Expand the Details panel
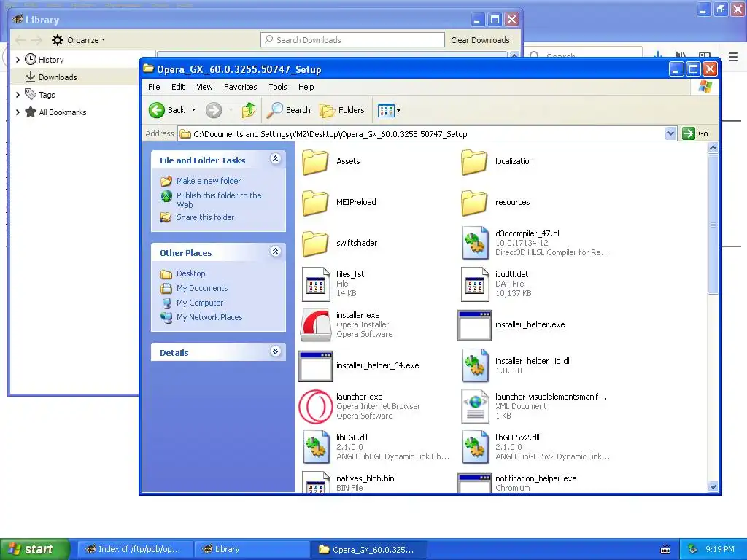This screenshot has height=560, width=747. pos(275,351)
